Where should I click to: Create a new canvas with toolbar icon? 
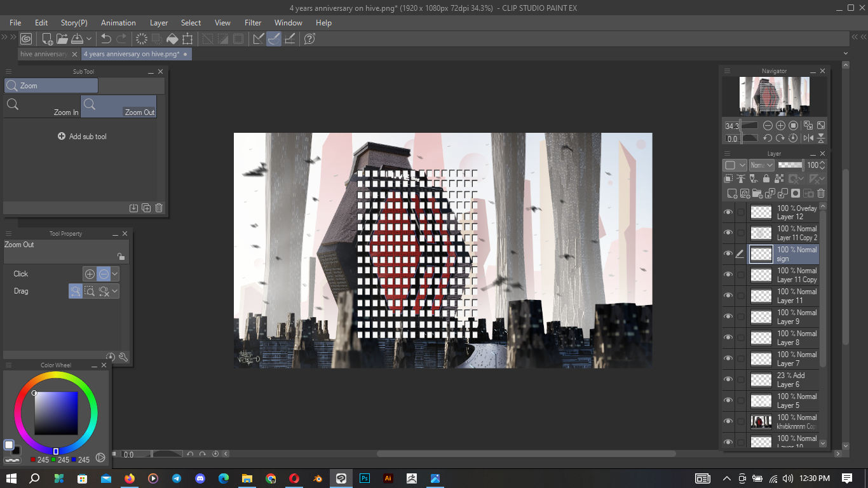pyautogui.click(x=47, y=39)
